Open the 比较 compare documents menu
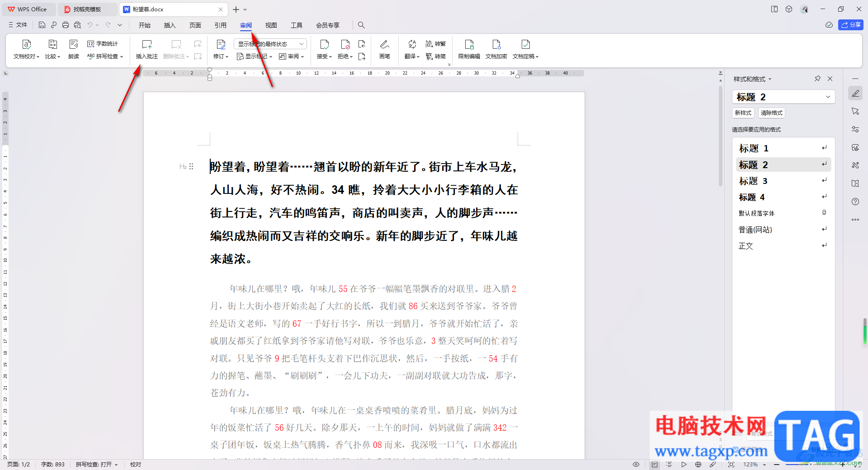 coord(52,50)
